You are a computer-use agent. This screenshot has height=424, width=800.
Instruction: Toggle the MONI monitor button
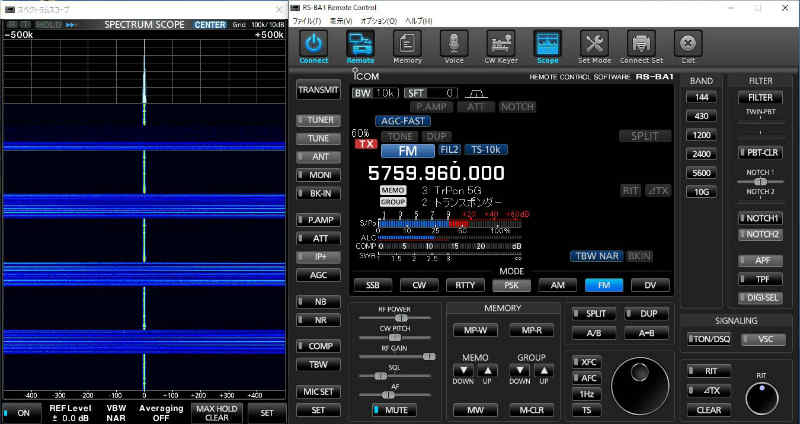[x=318, y=175]
